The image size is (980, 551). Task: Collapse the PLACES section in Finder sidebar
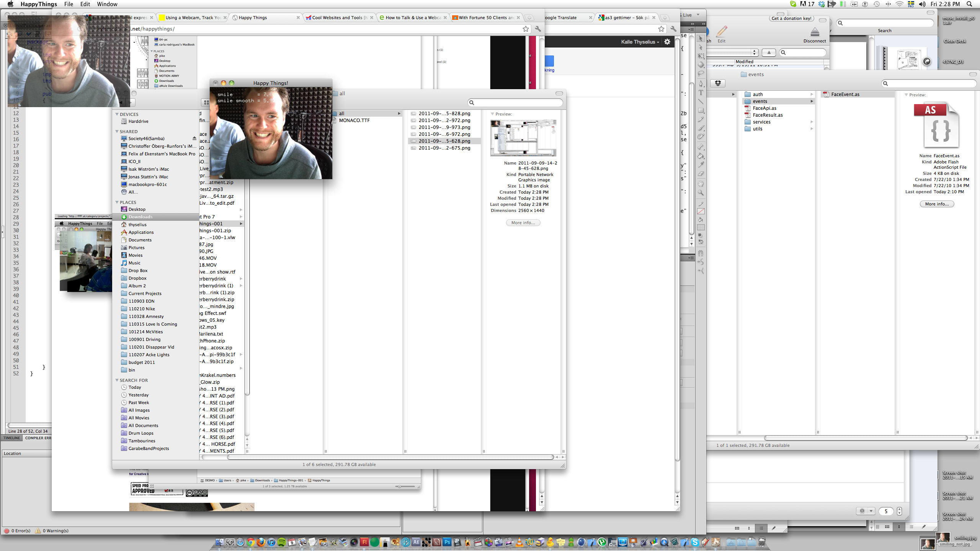point(117,202)
